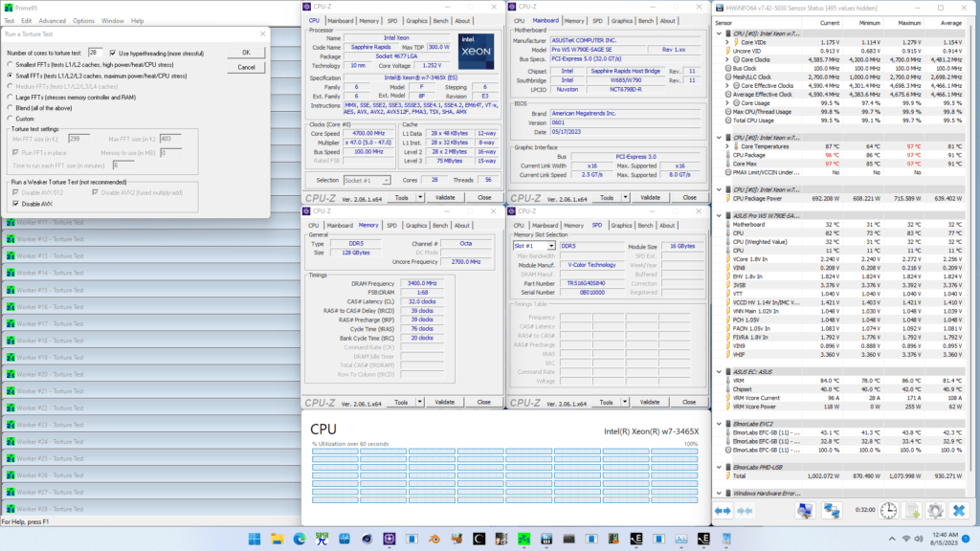
Task: Switch to About tab in CPU-Z SPD window
Action: [x=667, y=226]
